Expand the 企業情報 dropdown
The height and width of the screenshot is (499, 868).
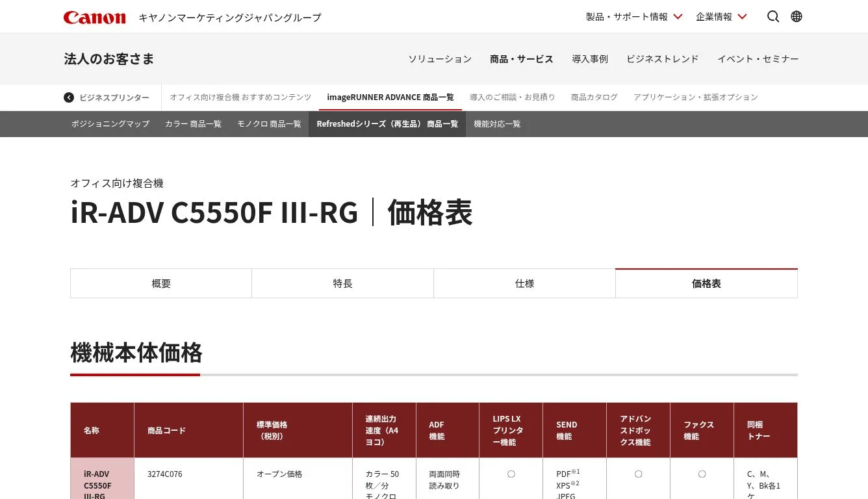[x=721, y=17]
